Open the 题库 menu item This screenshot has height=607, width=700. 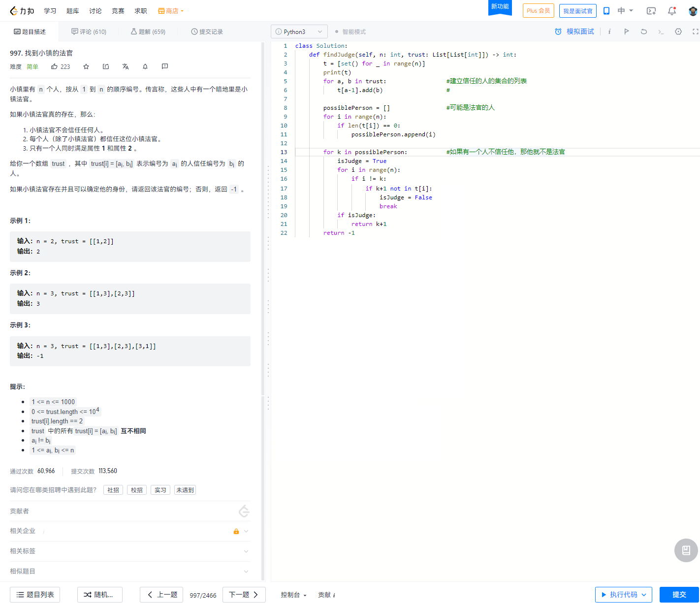73,11
